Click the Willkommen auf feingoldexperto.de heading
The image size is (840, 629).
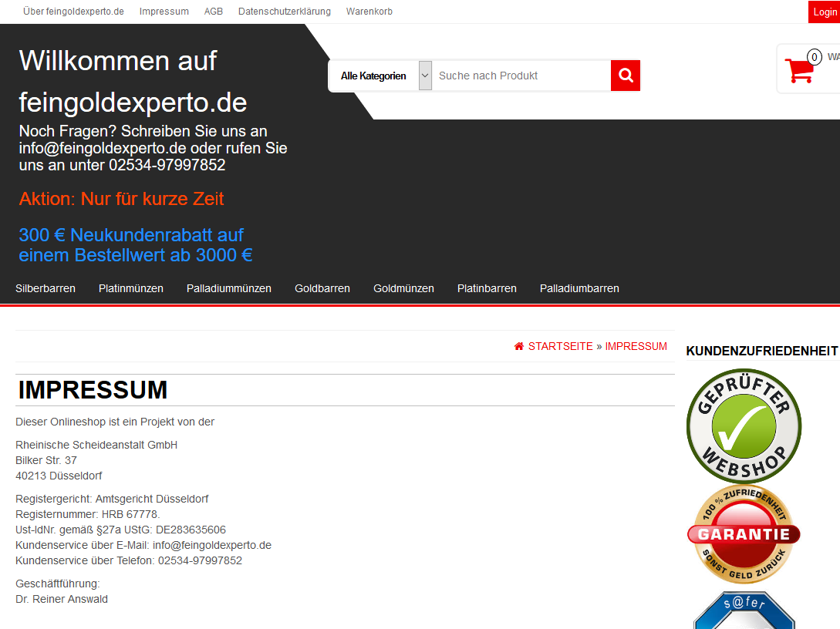(x=133, y=82)
